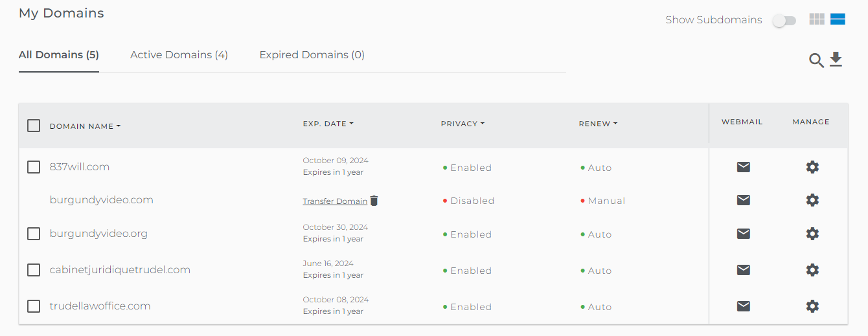Click the search magnifier icon

(x=816, y=61)
